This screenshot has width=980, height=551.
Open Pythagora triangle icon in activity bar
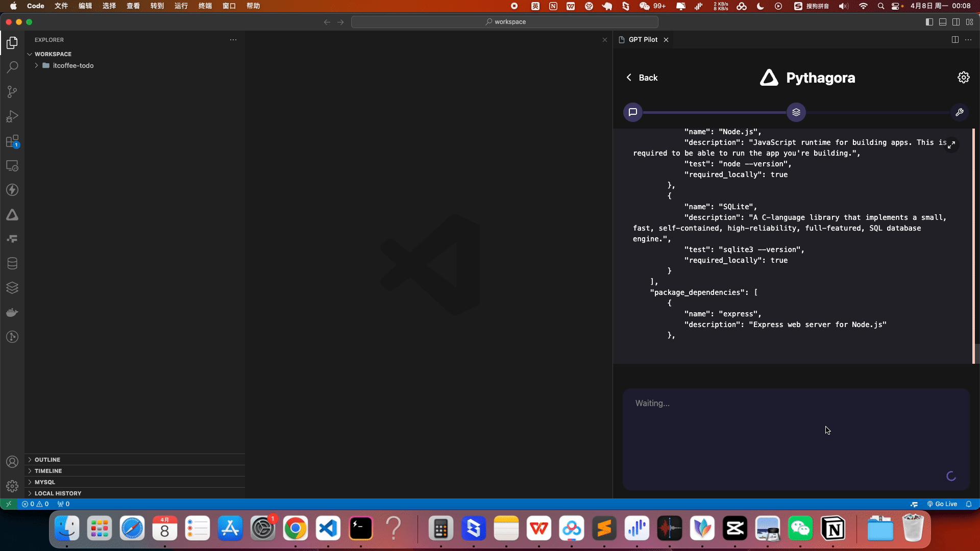tap(12, 215)
